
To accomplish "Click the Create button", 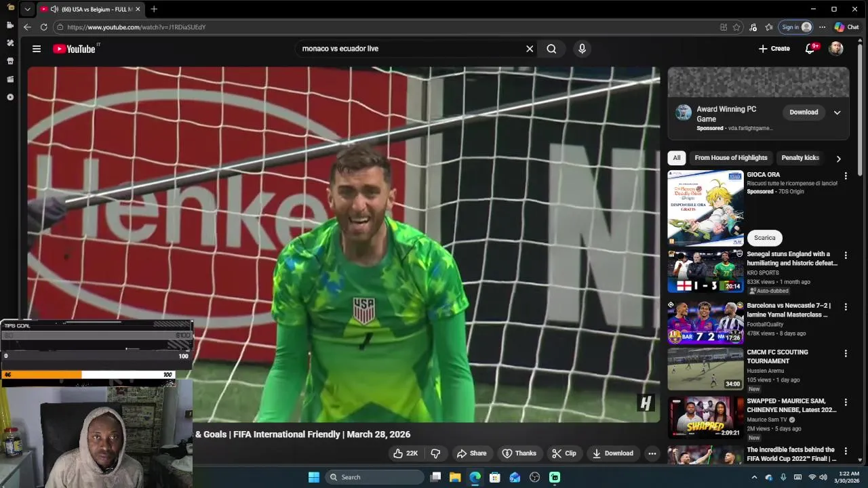I will [774, 49].
